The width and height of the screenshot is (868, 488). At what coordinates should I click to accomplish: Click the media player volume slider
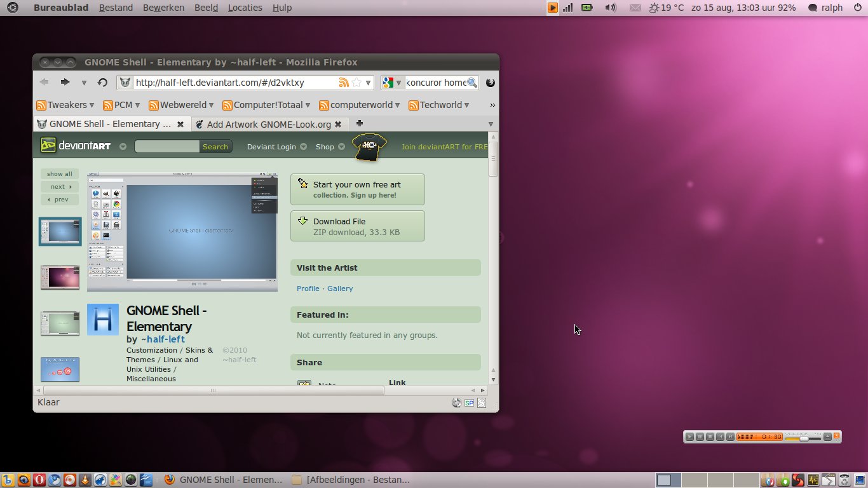pos(803,439)
